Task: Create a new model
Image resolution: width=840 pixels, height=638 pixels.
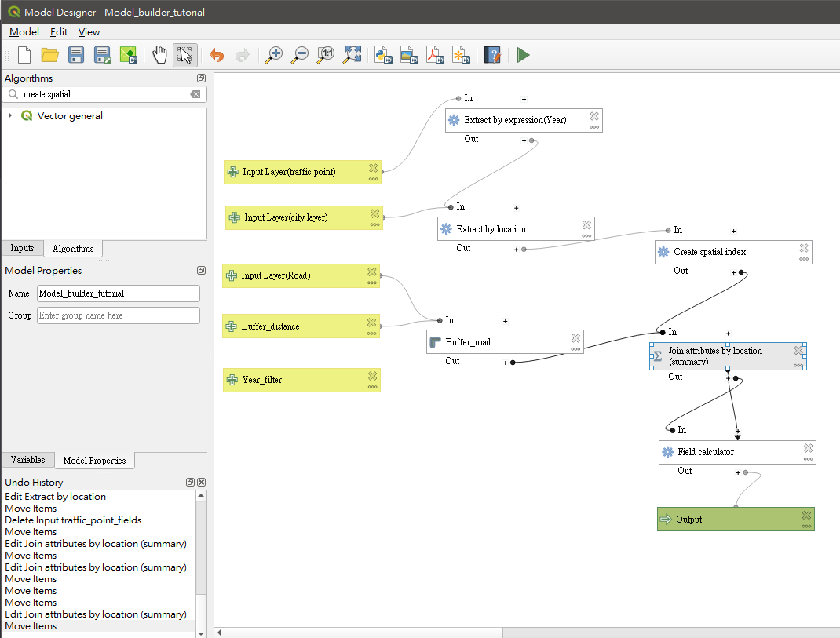Action: coord(24,55)
